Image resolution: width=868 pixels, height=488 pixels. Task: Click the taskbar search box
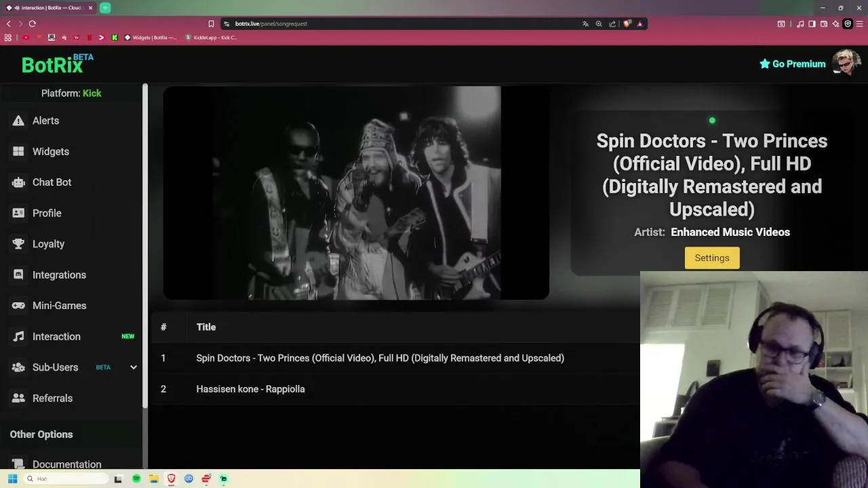66,479
